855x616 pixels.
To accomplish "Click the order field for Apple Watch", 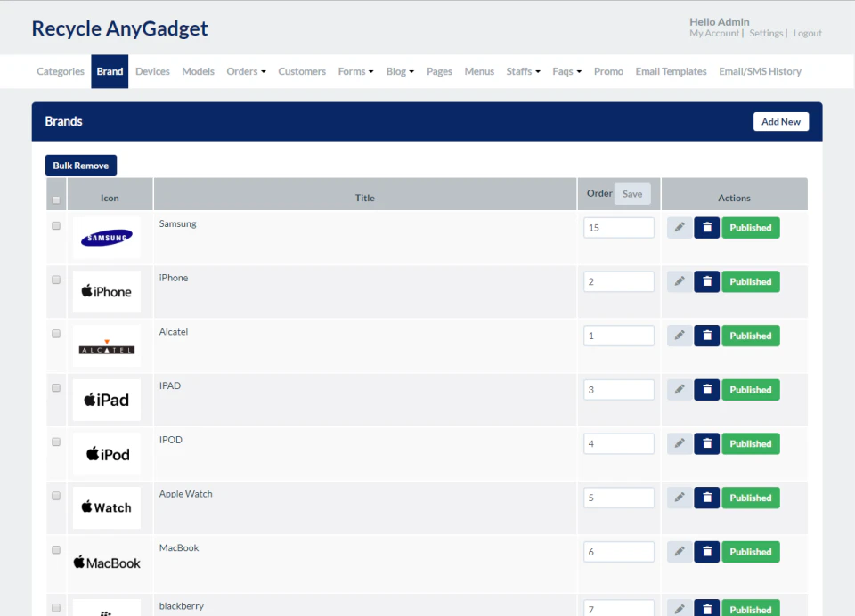I will (x=619, y=497).
